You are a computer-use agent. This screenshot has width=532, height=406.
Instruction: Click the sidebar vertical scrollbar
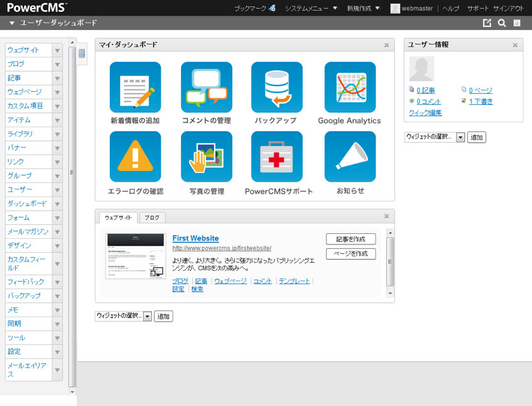(x=72, y=217)
